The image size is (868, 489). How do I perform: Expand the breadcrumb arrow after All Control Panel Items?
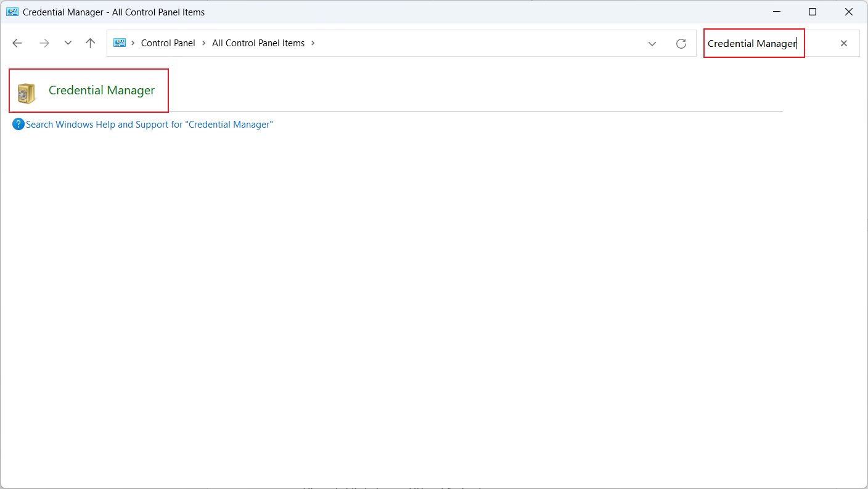coord(314,43)
